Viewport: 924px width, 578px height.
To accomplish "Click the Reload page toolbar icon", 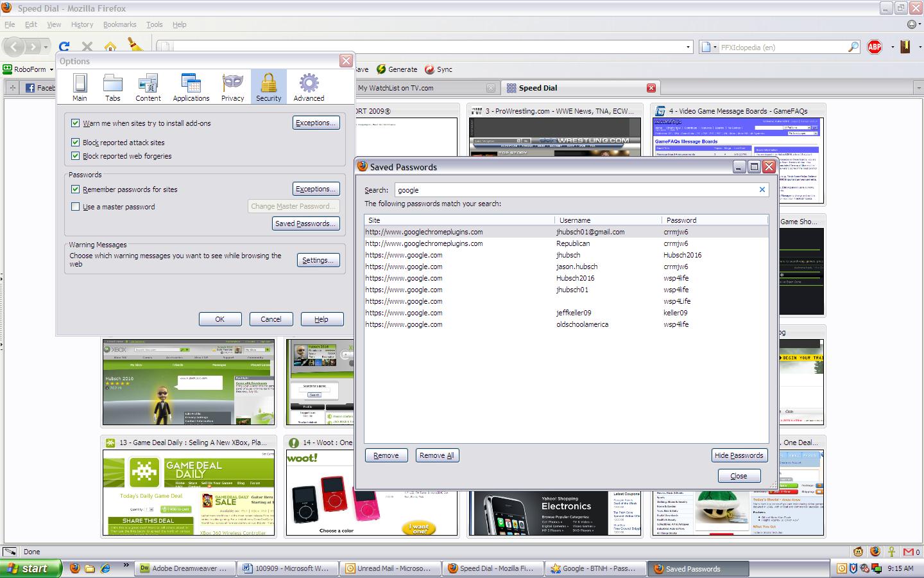I will [64, 46].
